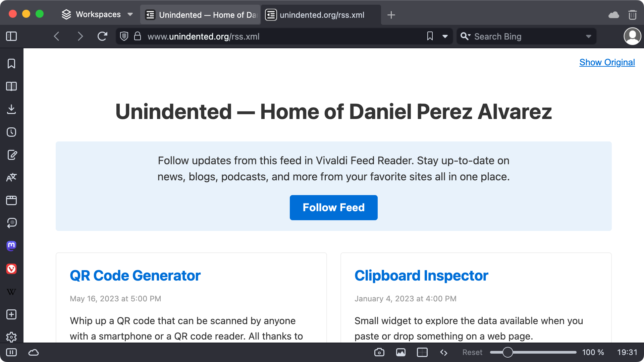The image size is (644, 362).
Task: Open the QR Code Generator article link
Action: tap(135, 276)
